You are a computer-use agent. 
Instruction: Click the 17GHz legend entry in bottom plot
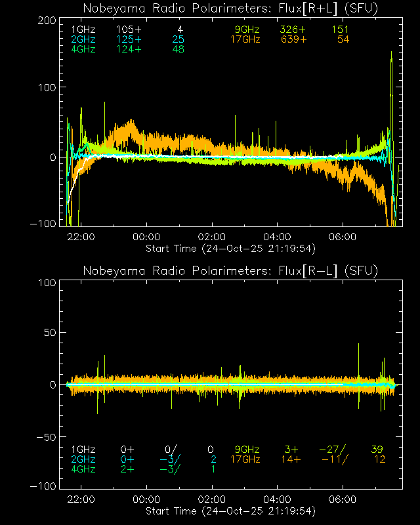pos(245,459)
